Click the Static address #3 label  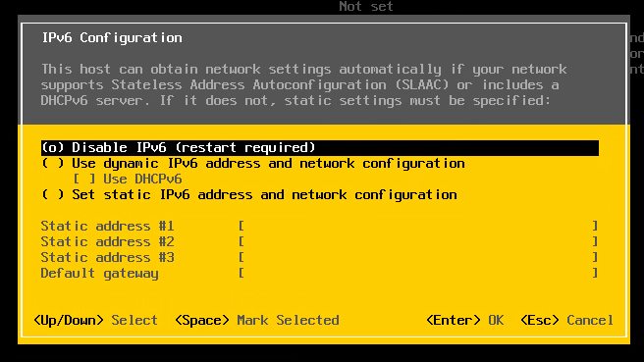pos(108,257)
